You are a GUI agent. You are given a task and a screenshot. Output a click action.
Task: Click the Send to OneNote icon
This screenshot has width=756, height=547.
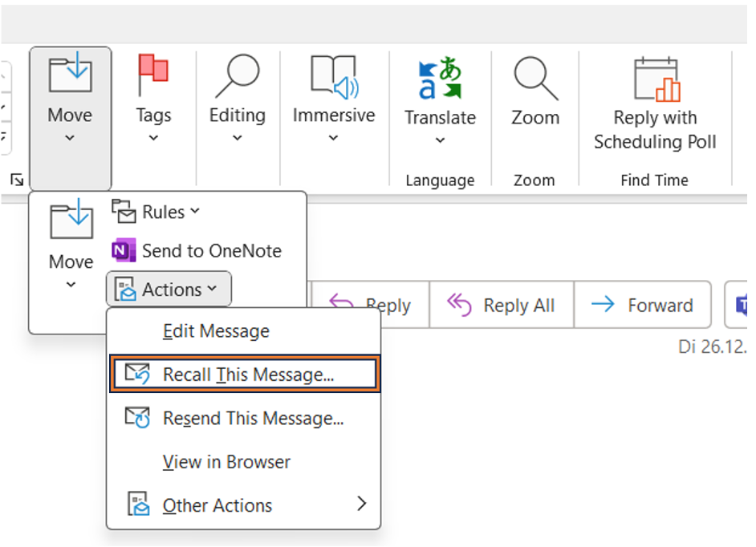point(123,251)
